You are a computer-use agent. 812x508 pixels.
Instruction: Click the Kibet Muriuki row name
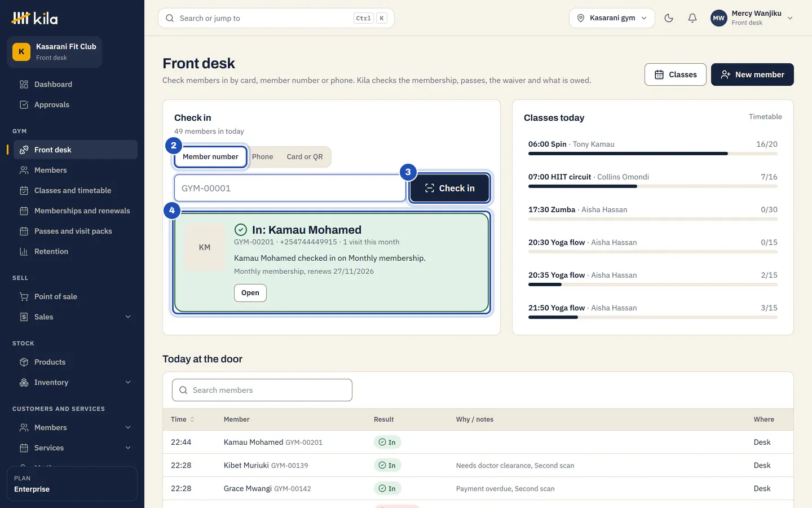tap(246, 465)
